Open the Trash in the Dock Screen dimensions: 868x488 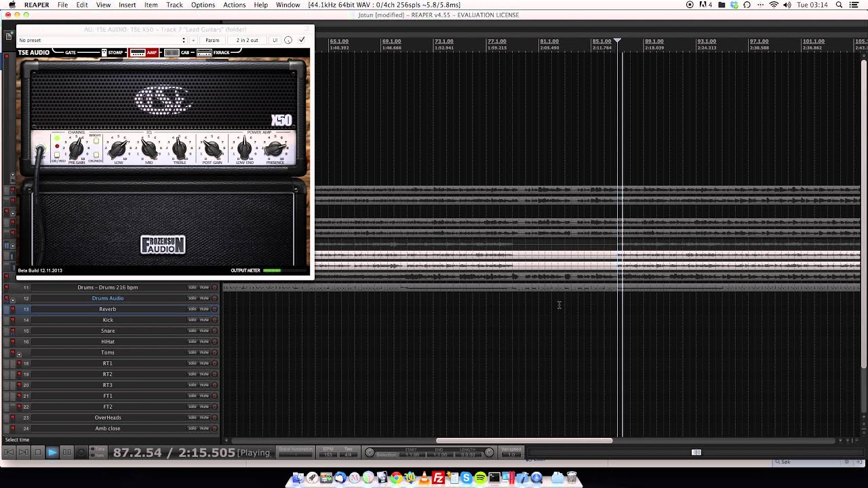(572, 479)
